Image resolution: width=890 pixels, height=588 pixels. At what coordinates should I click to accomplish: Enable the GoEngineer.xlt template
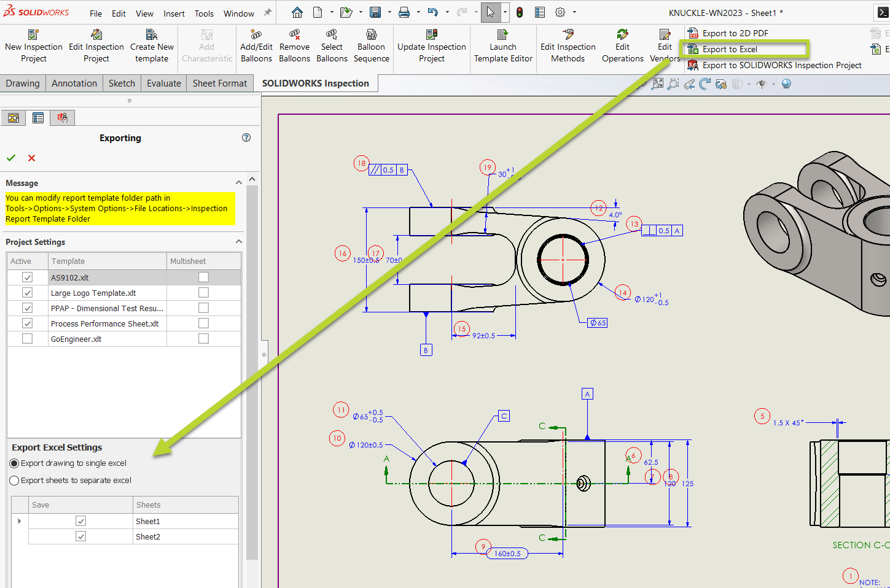click(27, 338)
